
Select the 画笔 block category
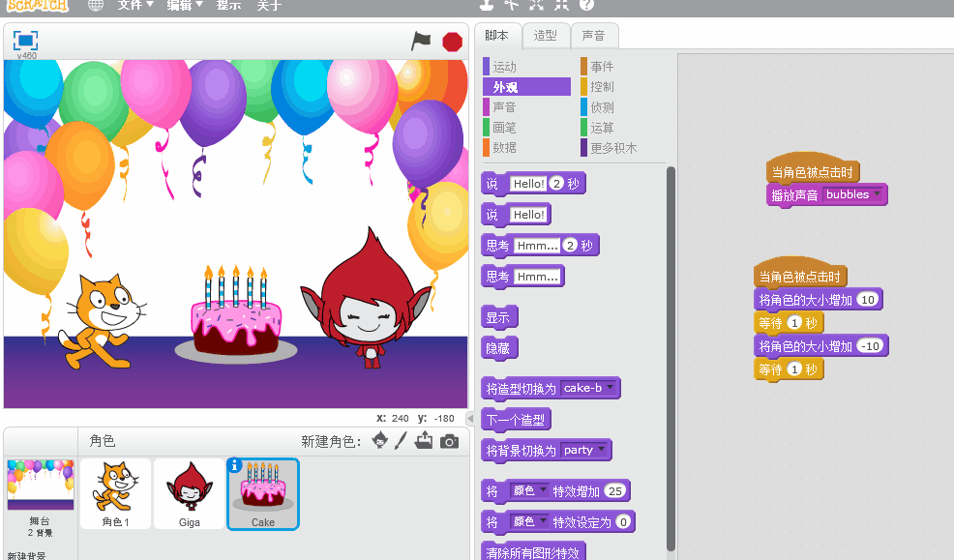504,128
